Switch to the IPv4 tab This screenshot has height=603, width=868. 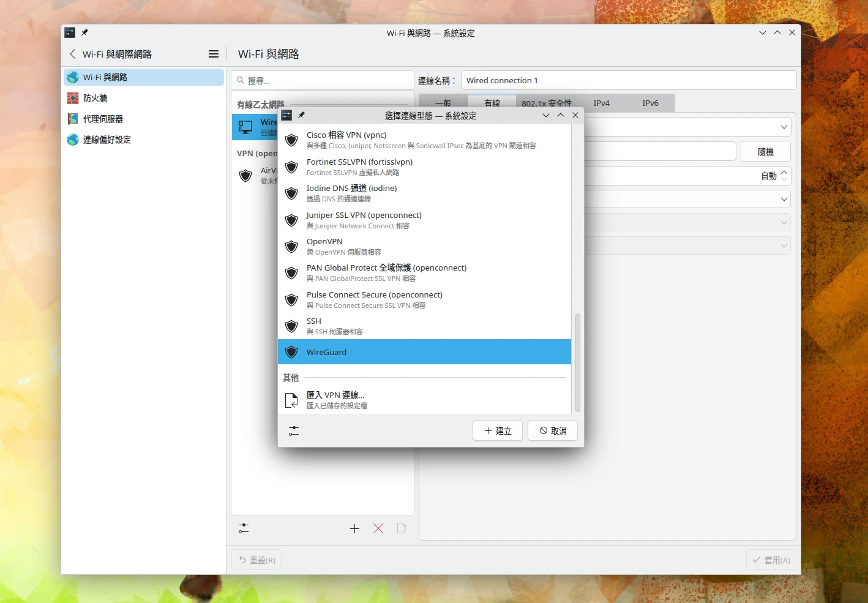pos(601,103)
